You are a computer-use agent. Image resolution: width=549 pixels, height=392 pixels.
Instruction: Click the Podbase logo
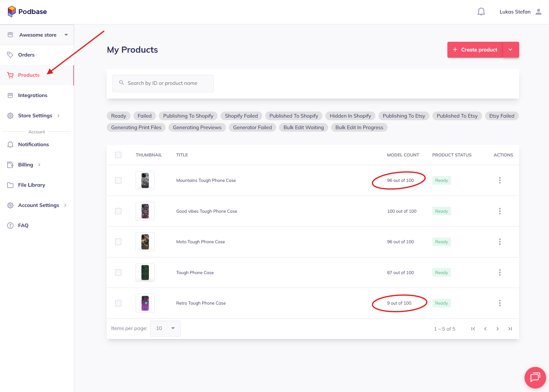[x=27, y=12]
